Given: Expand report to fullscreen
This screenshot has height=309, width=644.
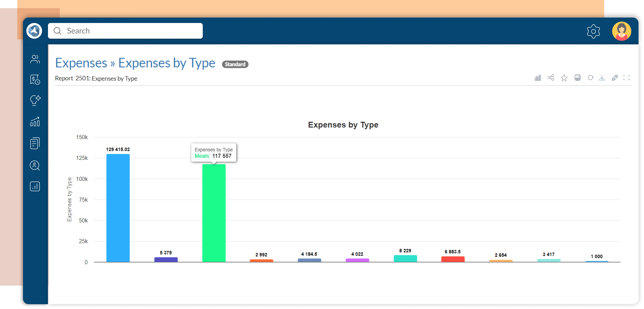Looking at the screenshot, I should coord(626,78).
